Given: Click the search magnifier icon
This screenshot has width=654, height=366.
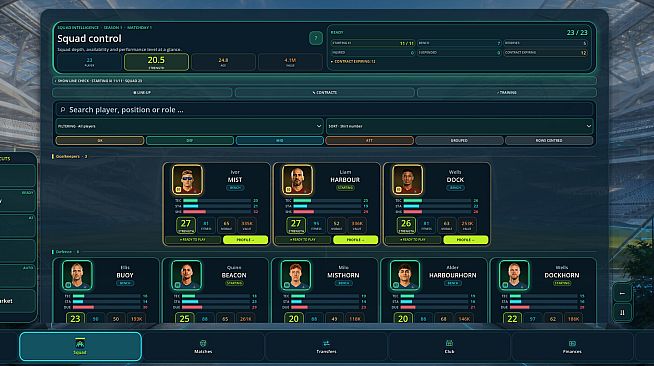Looking at the screenshot, I should pos(63,110).
